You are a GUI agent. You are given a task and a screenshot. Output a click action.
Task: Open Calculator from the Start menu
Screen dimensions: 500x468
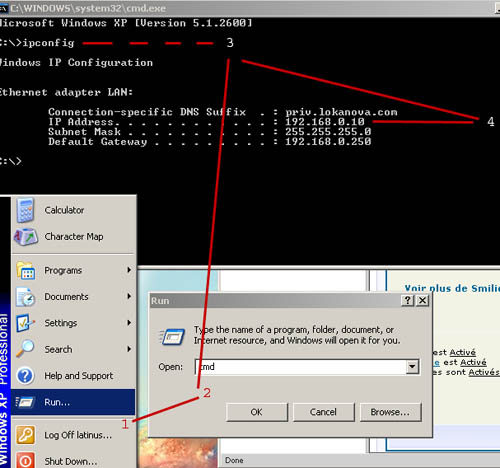click(73, 210)
